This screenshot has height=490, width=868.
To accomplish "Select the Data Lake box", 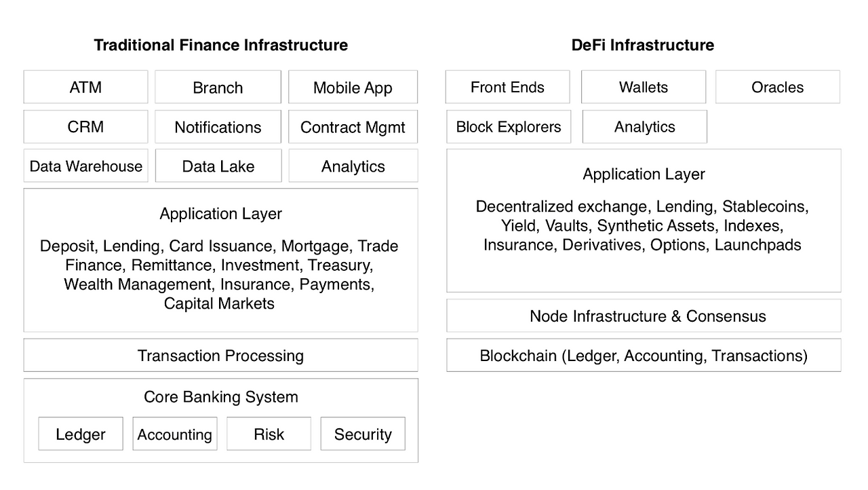I will click(218, 166).
